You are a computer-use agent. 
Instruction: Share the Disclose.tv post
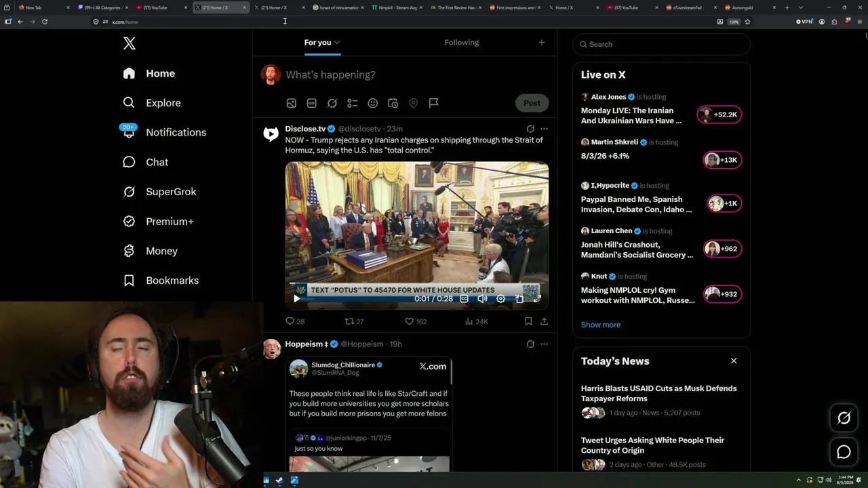[544, 321]
